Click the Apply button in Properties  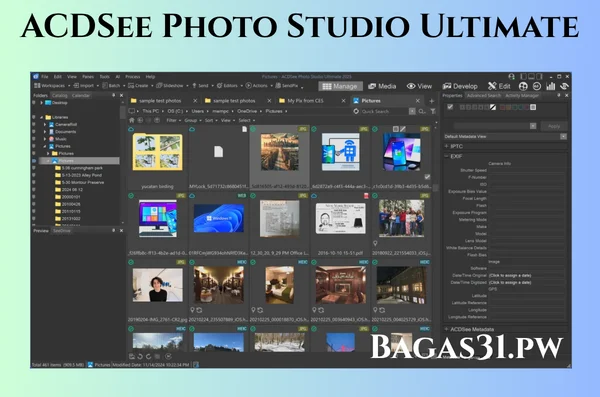[554, 126]
